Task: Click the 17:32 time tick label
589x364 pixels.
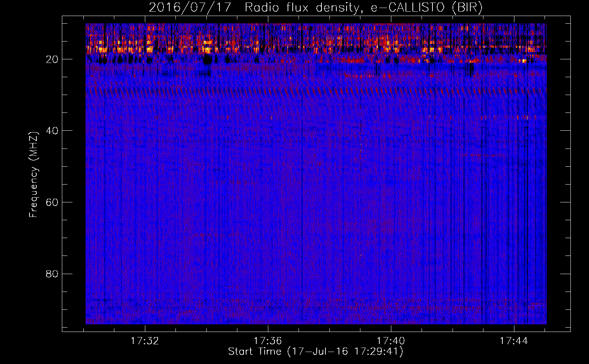Action: coord(145,341)
